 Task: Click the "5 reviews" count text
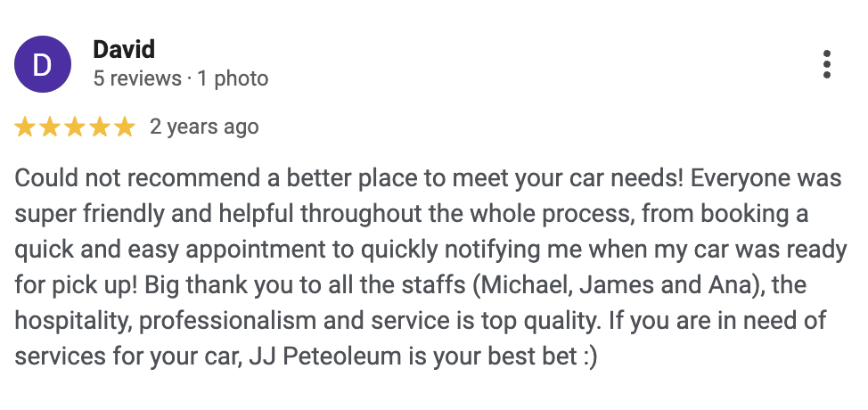[x=136, y=78]
